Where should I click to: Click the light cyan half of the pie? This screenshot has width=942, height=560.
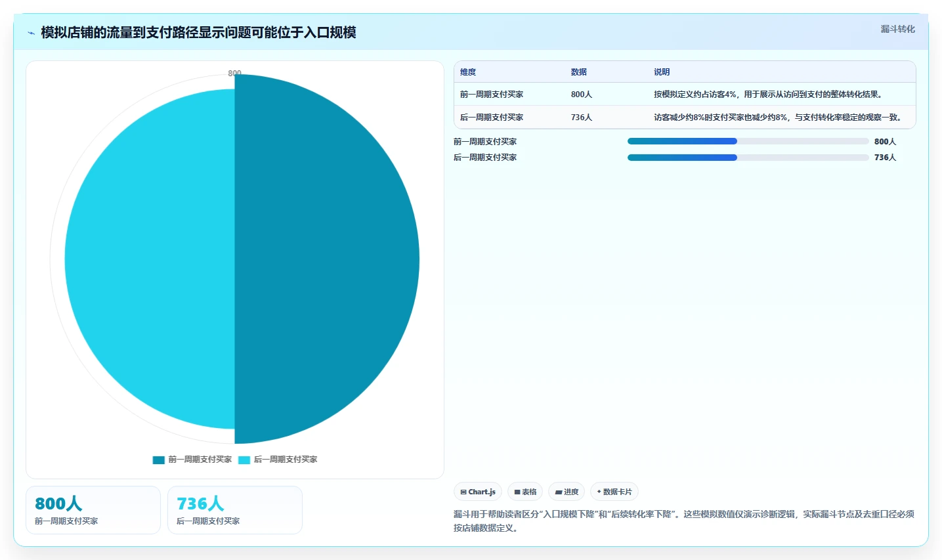150,259
